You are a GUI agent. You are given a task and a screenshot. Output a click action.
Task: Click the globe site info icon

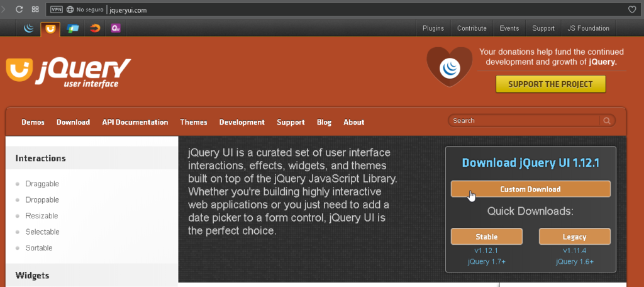coord(70,9)
